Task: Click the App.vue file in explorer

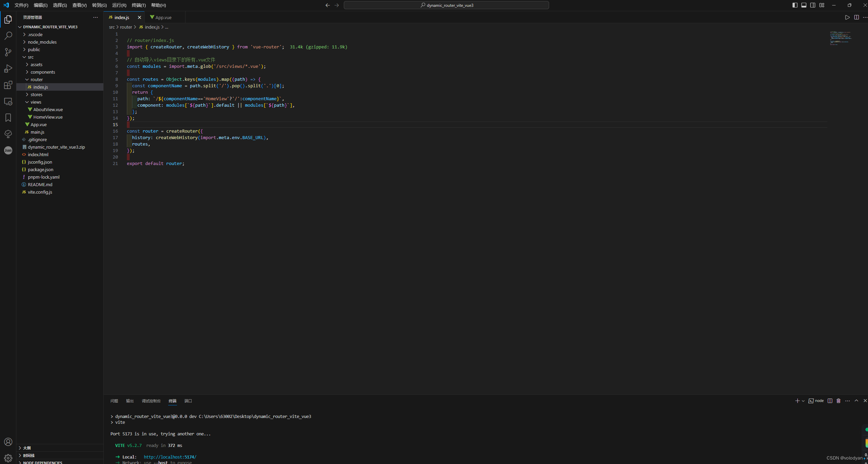Action: point(39,124)
